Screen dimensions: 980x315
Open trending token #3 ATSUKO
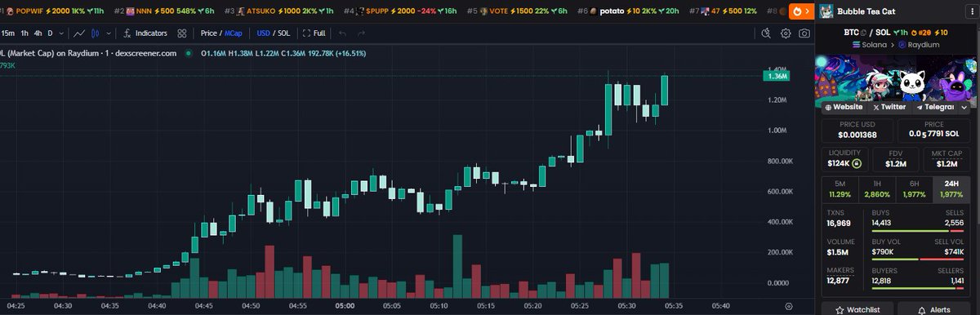tap(278, 11)
